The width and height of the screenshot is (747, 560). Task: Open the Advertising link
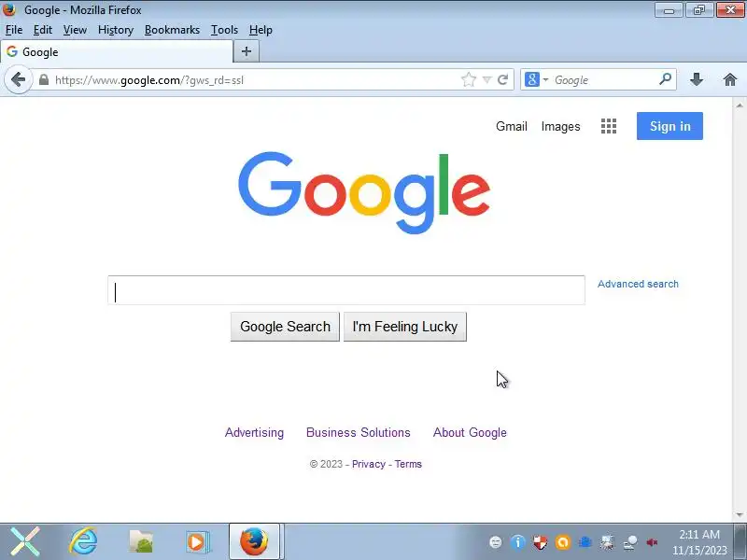tap(254, 432)
